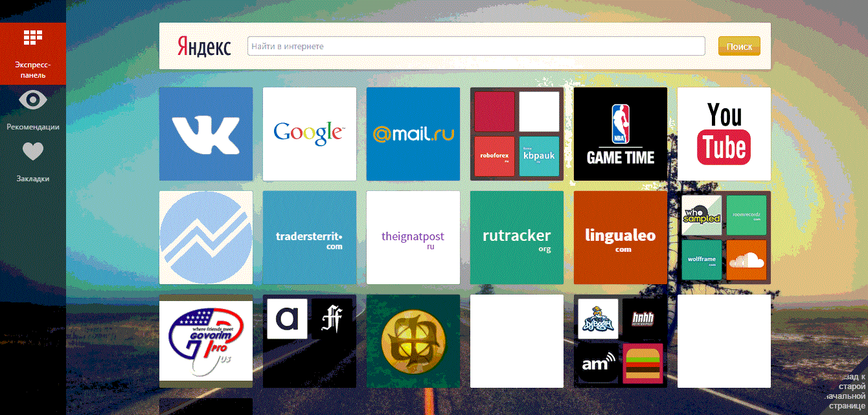Open the lowercase 'a' logo thumbnail
Viewport: 868px width, 415px height.
point(288,319)
